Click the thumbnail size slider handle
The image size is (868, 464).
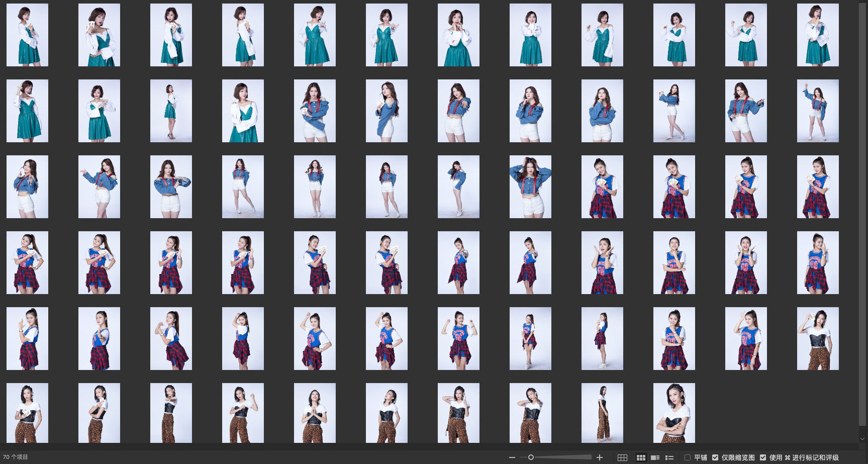[x=531, y=457]
